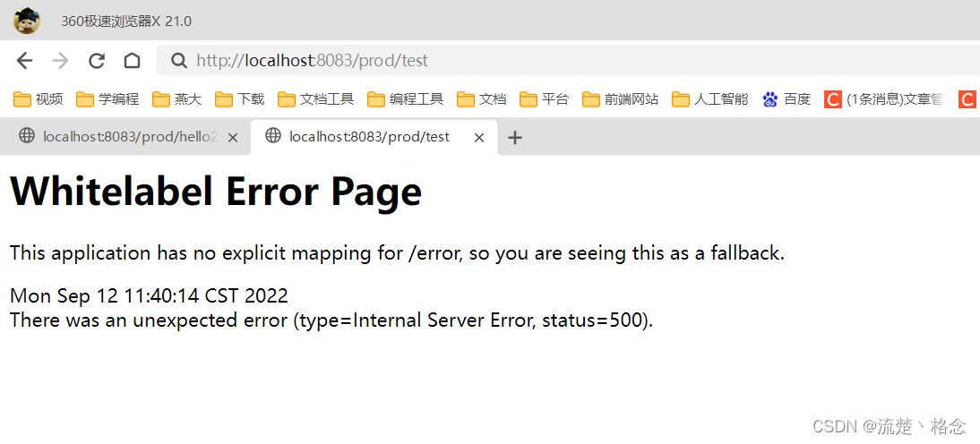Click the browser back arrow
The image size is (980, 444).
24,61
